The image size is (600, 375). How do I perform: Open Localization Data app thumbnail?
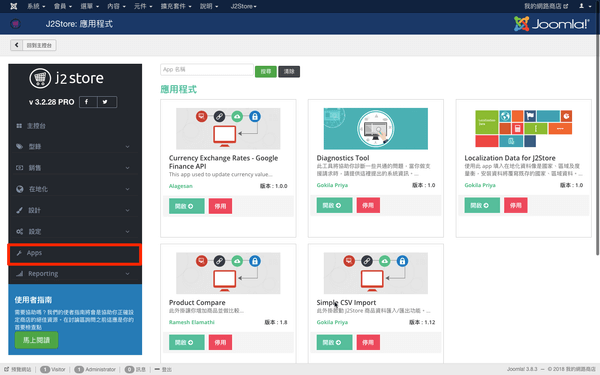point(523,129)
